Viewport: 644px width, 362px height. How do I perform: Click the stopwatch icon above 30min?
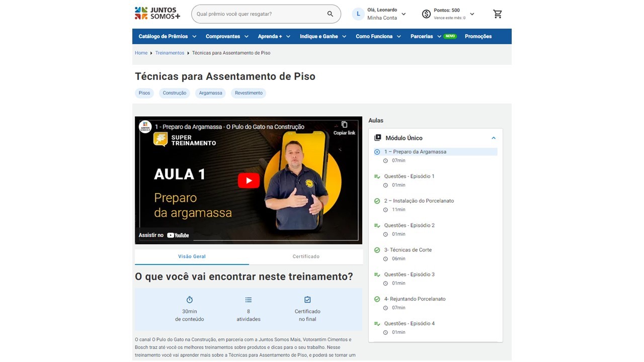coord(190,300)
